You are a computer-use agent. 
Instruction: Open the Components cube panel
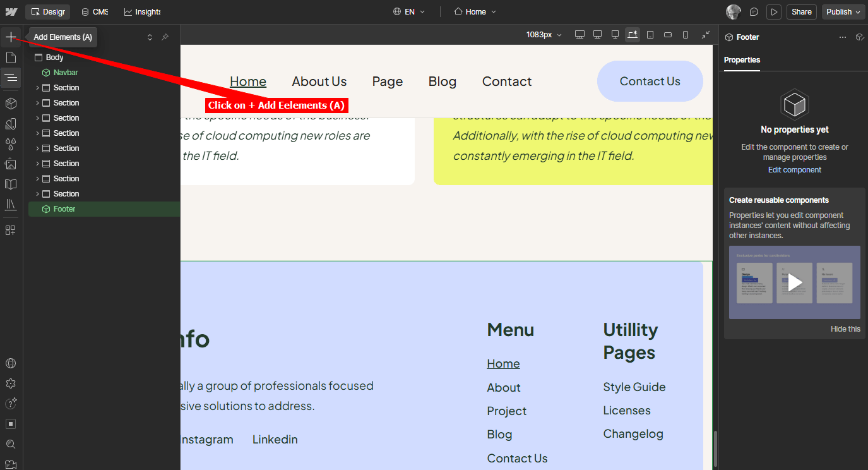click(x=11, y=103)
